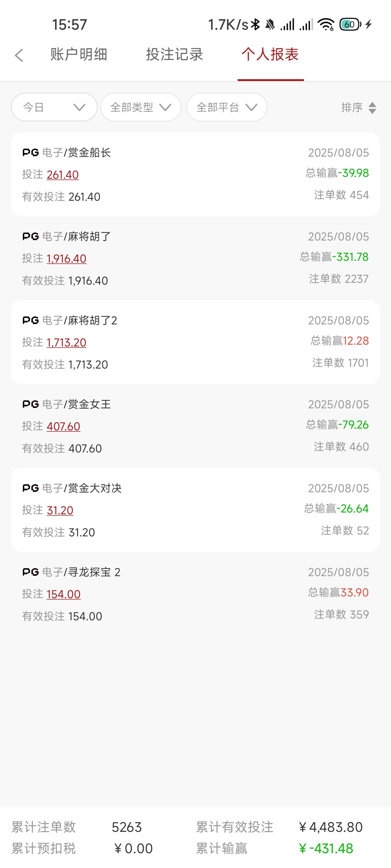
Task: Tap the PG logo beside 寻龙探宝 2
Action: click(x=31, y=572)
